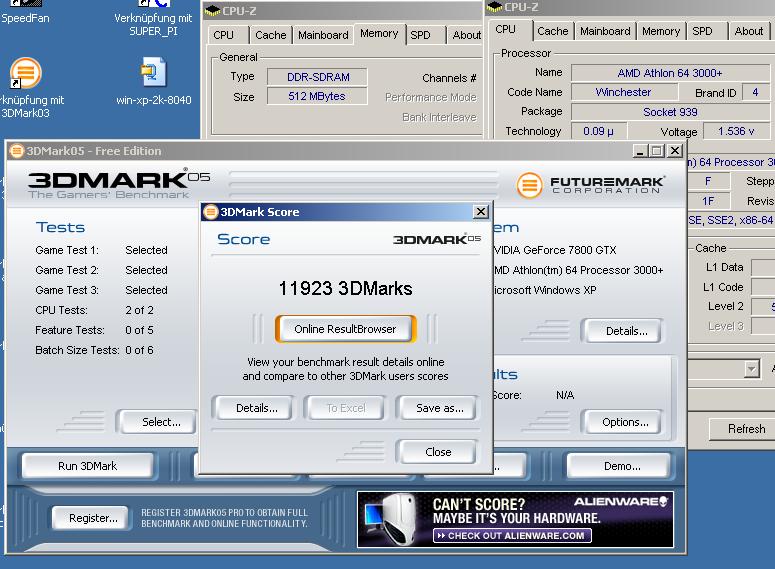Click the 3DMark Score dialog title icon
The width and height of the screenshot is (775, 569).
point(211,212)
